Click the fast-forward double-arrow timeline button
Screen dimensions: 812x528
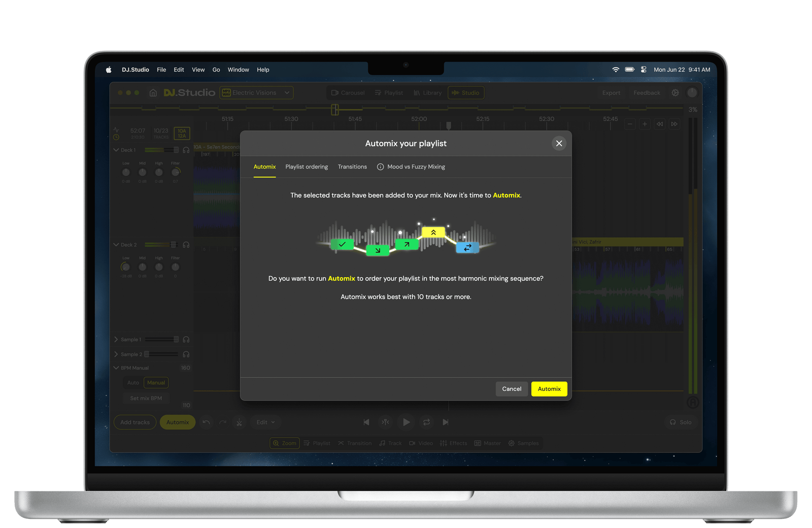[674, 124]
